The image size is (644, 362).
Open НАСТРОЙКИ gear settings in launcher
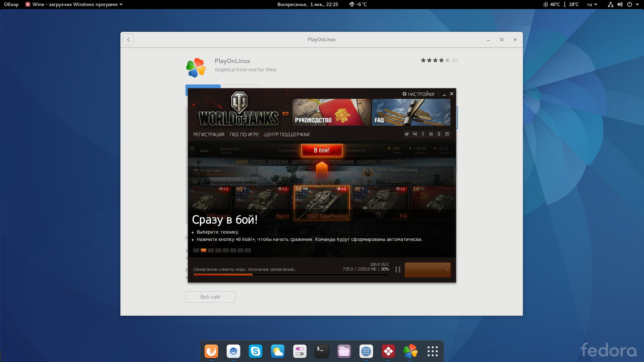click(418, 94)
